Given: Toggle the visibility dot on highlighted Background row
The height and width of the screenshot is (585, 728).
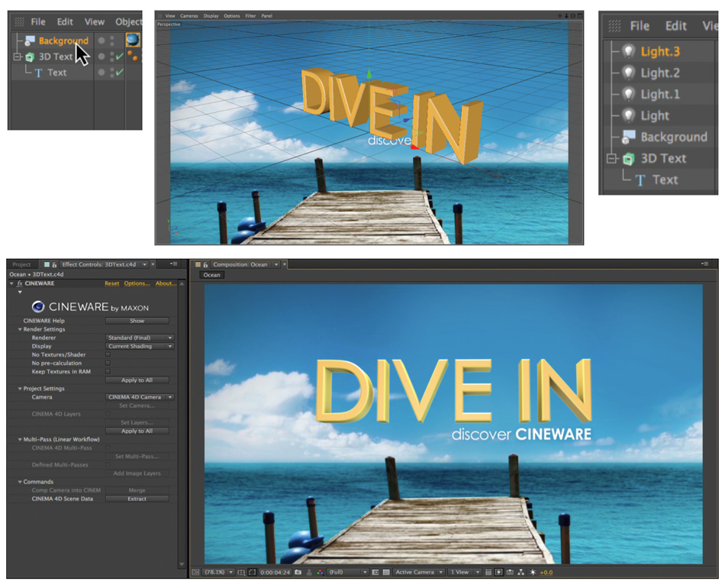Looking at the screenshot, I should point(101,40).
